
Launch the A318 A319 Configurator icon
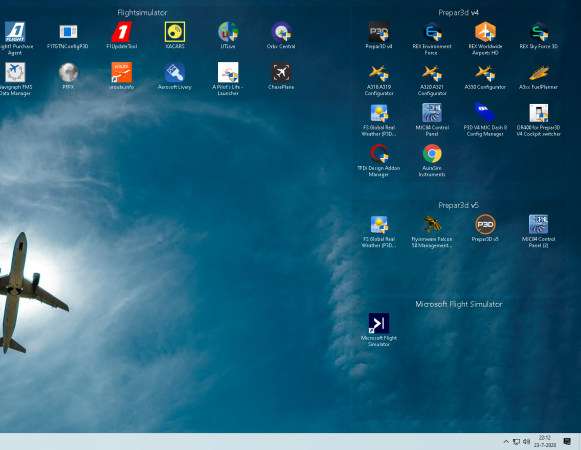(379, 73)
